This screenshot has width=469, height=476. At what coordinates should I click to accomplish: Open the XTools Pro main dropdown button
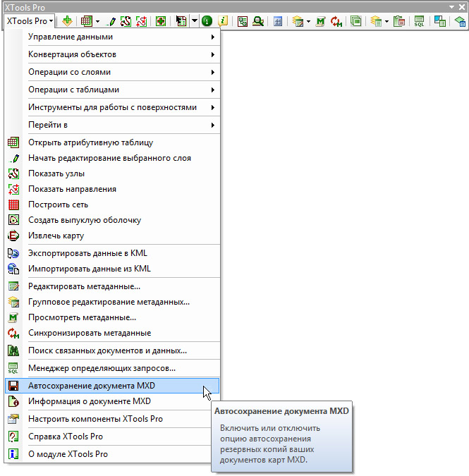(30, 21)
